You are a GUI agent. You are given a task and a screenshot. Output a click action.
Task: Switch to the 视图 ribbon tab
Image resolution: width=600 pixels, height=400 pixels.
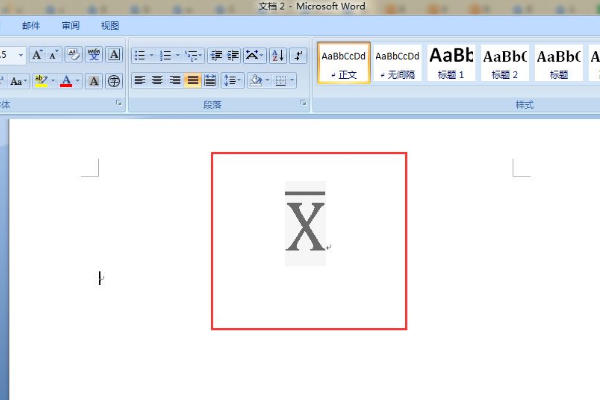coord(110,26)
